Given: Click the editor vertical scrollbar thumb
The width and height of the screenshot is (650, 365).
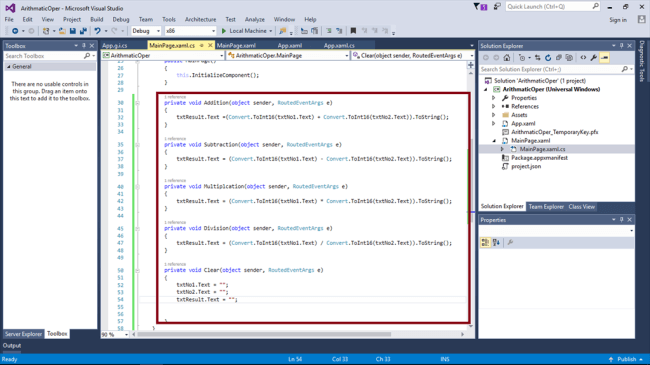Looking at the screenshot, I should (471, 181).
